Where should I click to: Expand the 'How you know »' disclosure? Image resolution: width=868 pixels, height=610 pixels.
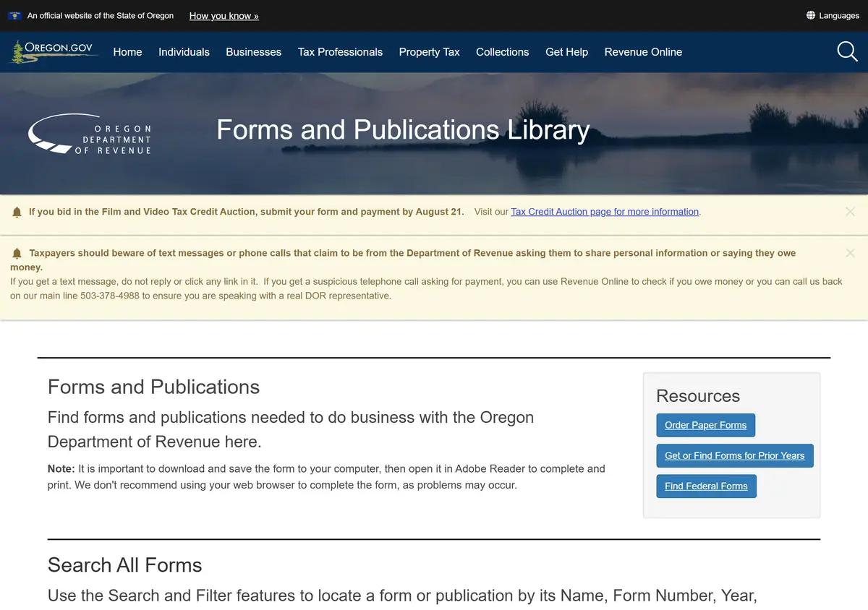click(224, 15)
